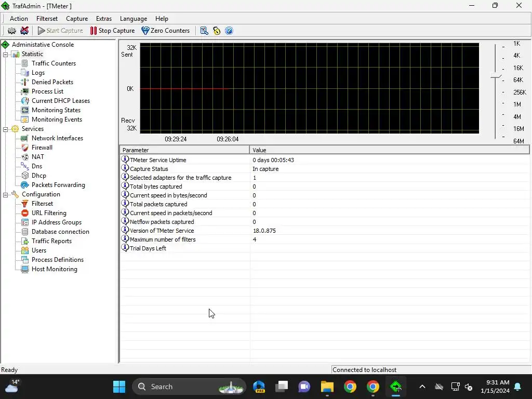This screenshot has width=532, height=399.
Task: Click the Packets Forwarding icon
Action: coord(25,185)
